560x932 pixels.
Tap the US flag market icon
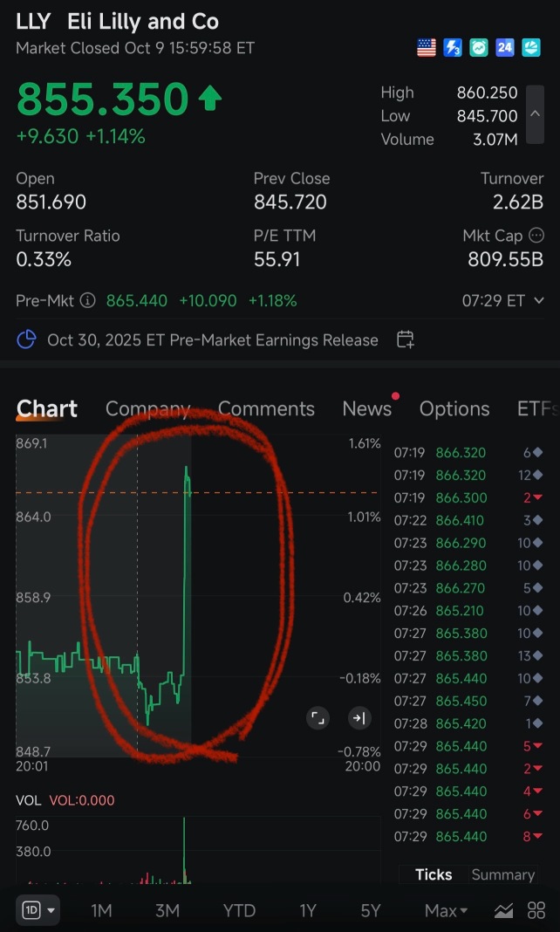pyautogui.click(x=427, y=48)
